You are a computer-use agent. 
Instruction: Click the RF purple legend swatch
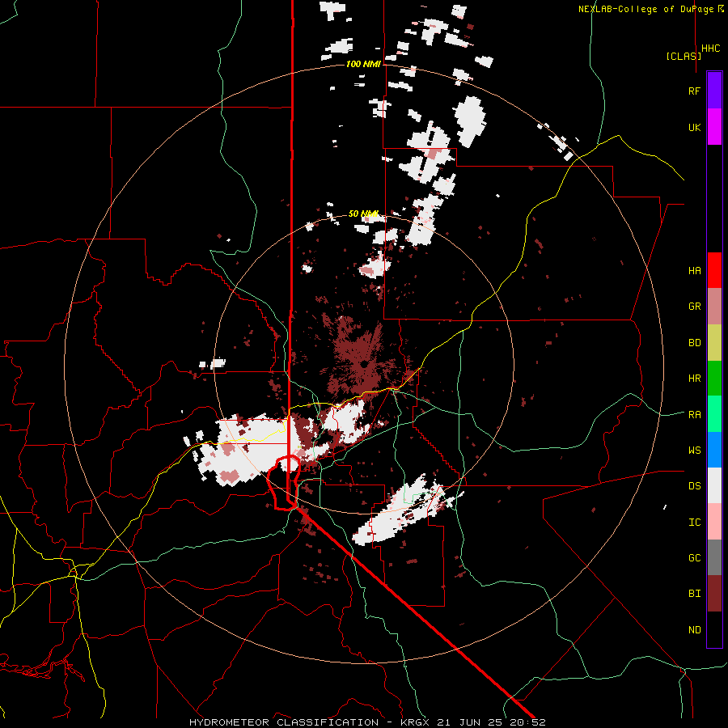pos(714,91)
